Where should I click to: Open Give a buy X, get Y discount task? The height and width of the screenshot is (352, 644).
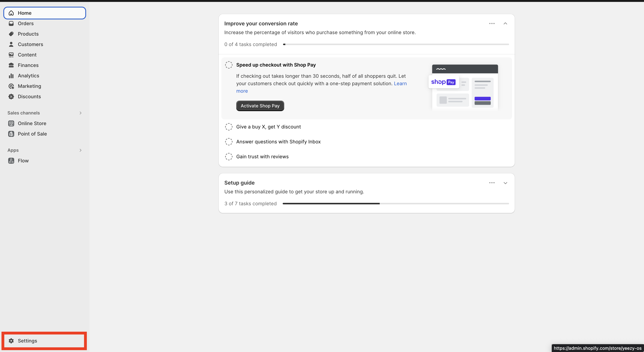tap(269, 127)
